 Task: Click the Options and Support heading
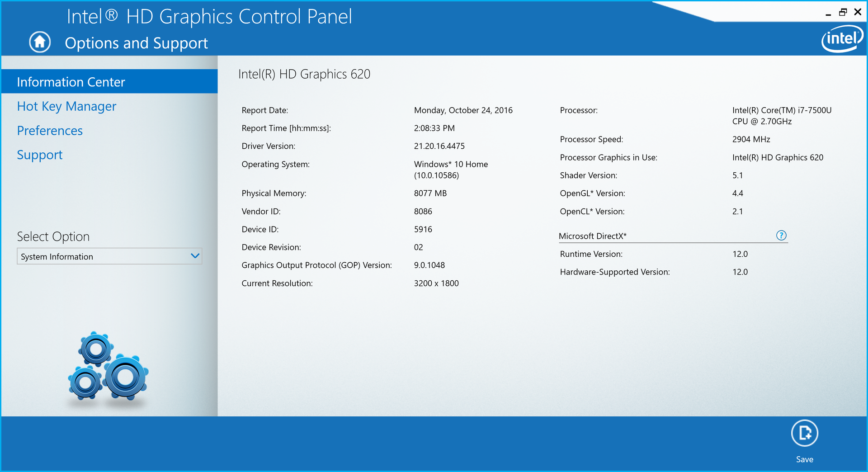pyautogui.click(x=136, y=43)
